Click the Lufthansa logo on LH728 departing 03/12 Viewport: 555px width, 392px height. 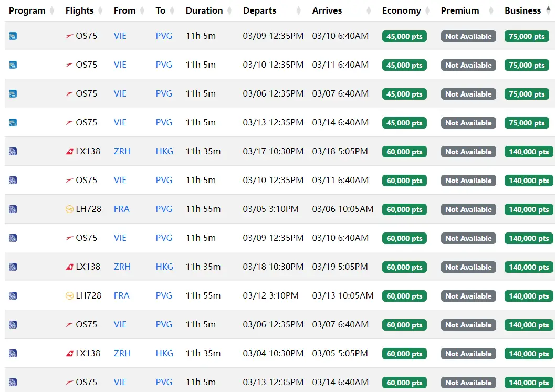69,296
